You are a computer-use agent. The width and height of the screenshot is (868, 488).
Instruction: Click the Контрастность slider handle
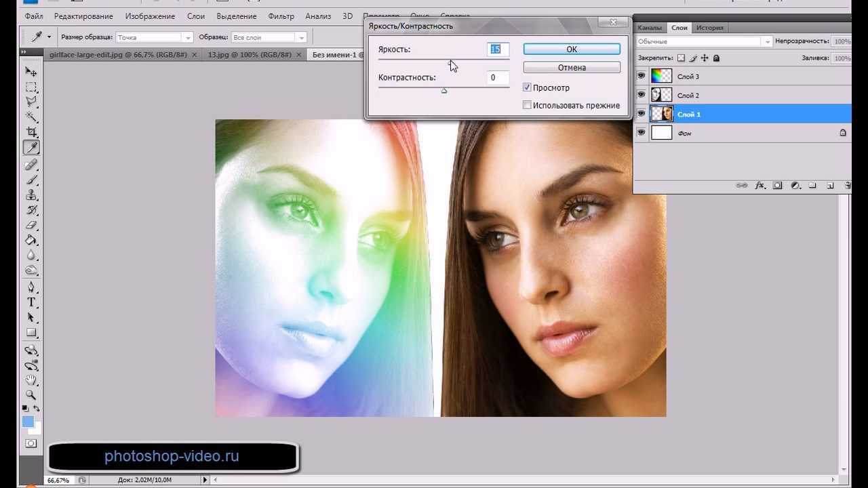click(444, 90)
